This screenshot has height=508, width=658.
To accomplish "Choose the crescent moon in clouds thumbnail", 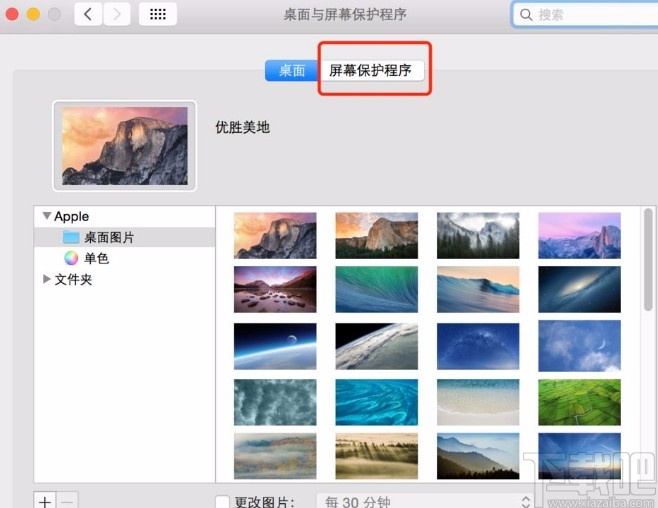I will 580,346.
